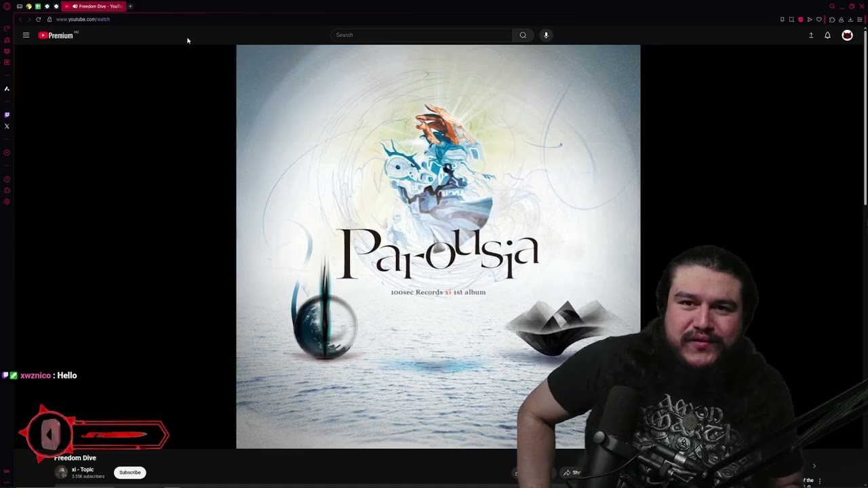Screen dimensions: 868x488
Task: Open the browser downloads icon
Action: click(x=850, y=20)
